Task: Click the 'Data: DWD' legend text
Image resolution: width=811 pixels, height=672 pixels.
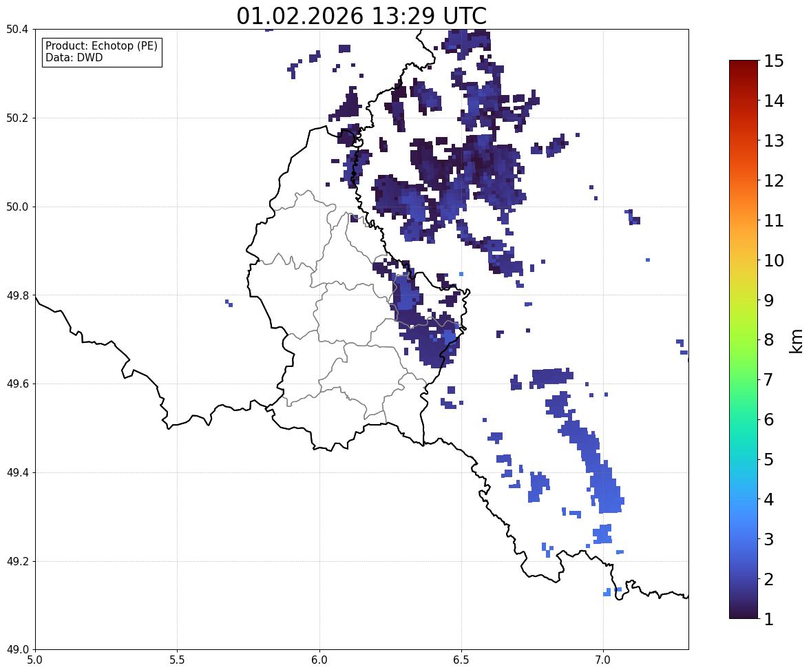Action: (74, 57)
